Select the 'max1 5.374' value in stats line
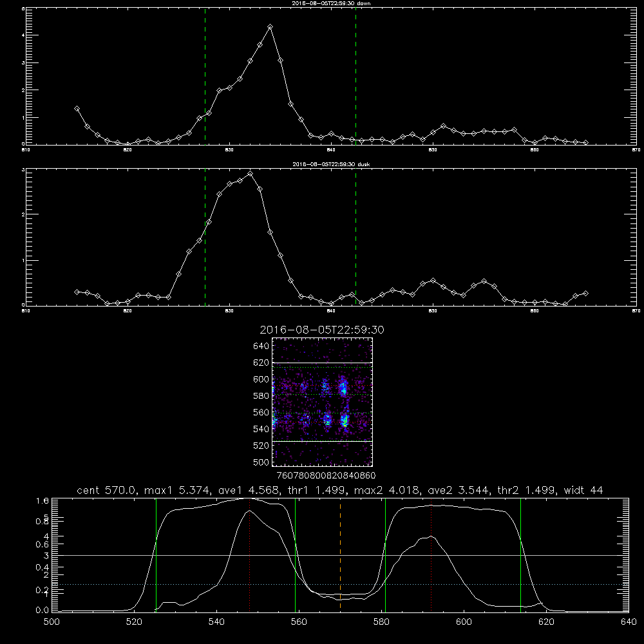 pyautogui.click(x=178, y=490)
